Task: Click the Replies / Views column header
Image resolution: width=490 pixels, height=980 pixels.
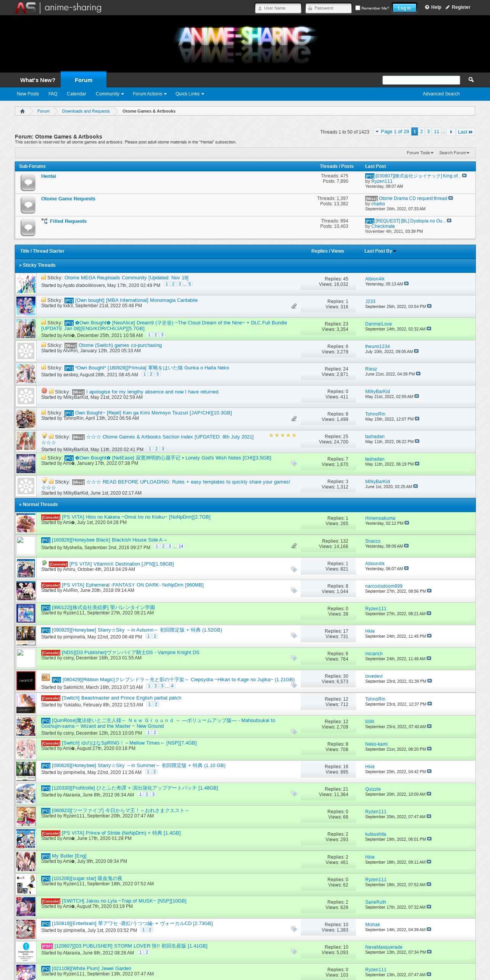Action: [x=327, y=251]
